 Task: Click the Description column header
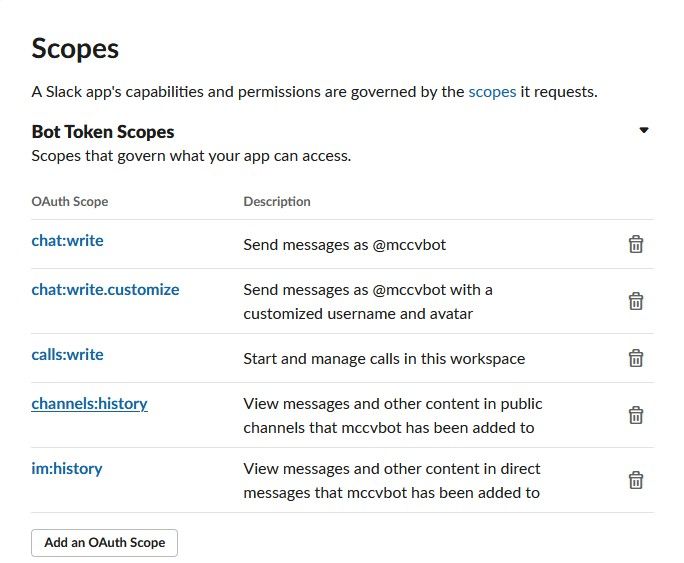click(277, 201)
